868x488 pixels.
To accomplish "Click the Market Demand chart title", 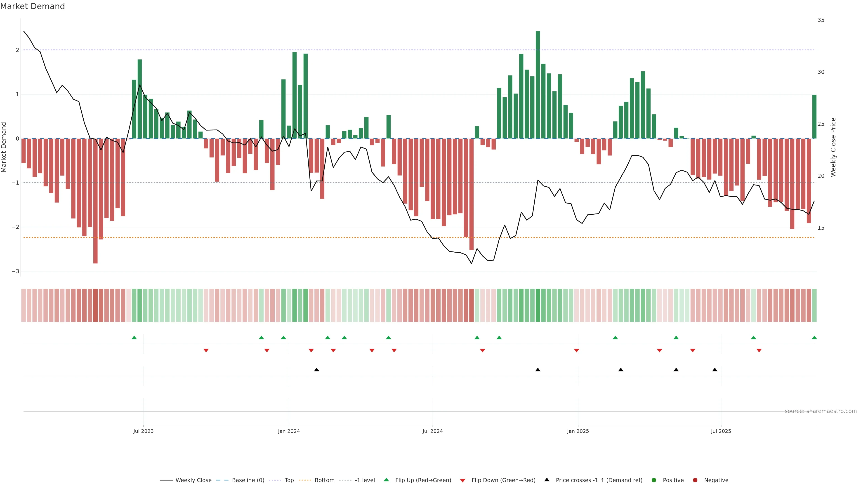I will pos(32,6).
